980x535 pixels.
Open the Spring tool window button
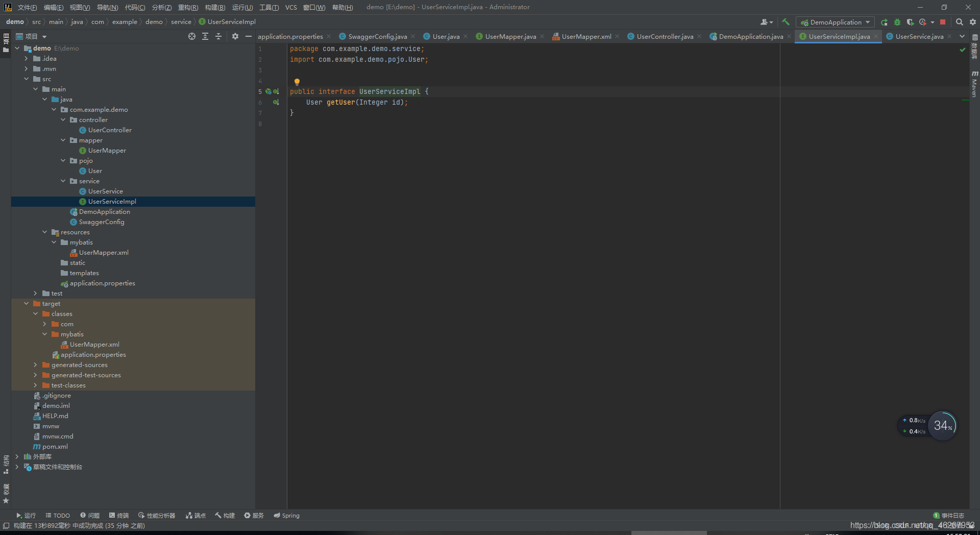pos(286,516)
